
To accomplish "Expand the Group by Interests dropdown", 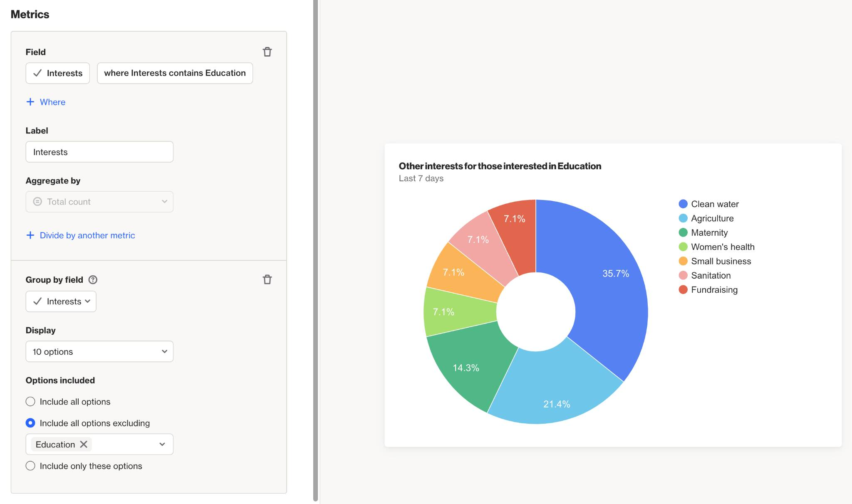I will click(x=61, y=301).
